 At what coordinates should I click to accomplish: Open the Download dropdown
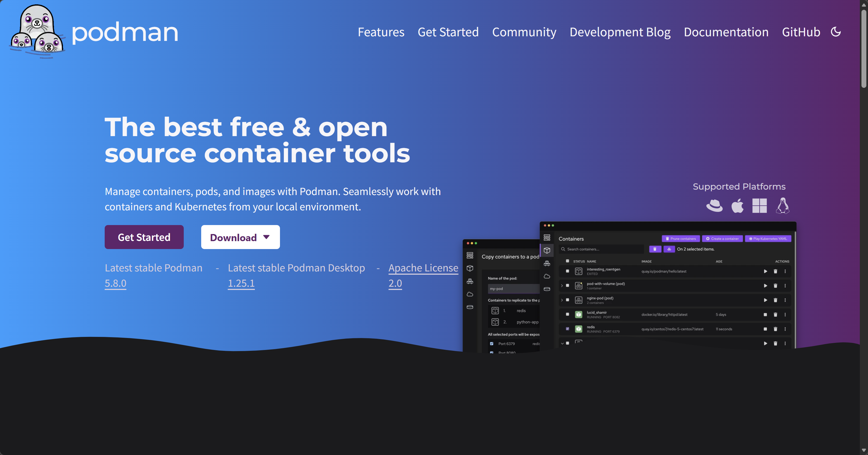click(x=240, y=237)
